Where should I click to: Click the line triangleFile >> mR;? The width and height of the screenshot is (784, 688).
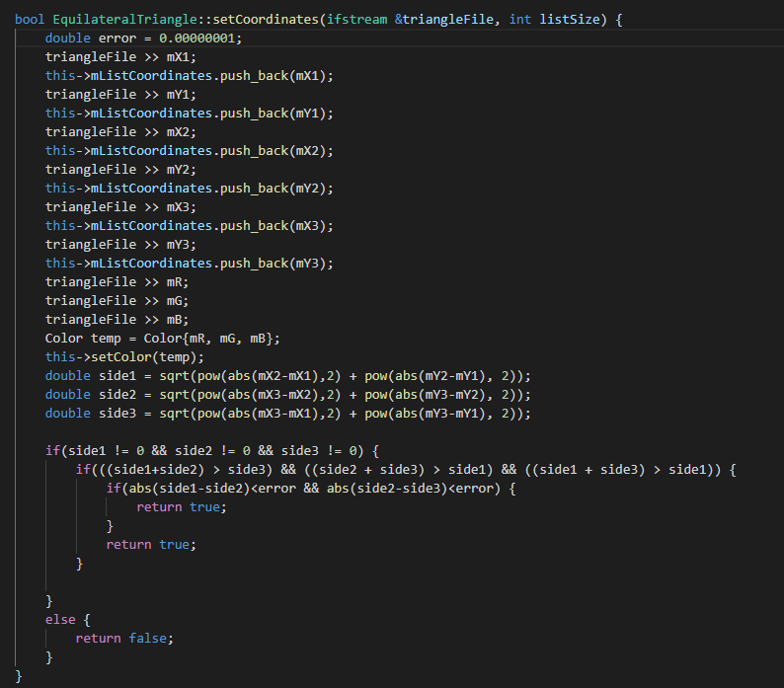(117, 282)
